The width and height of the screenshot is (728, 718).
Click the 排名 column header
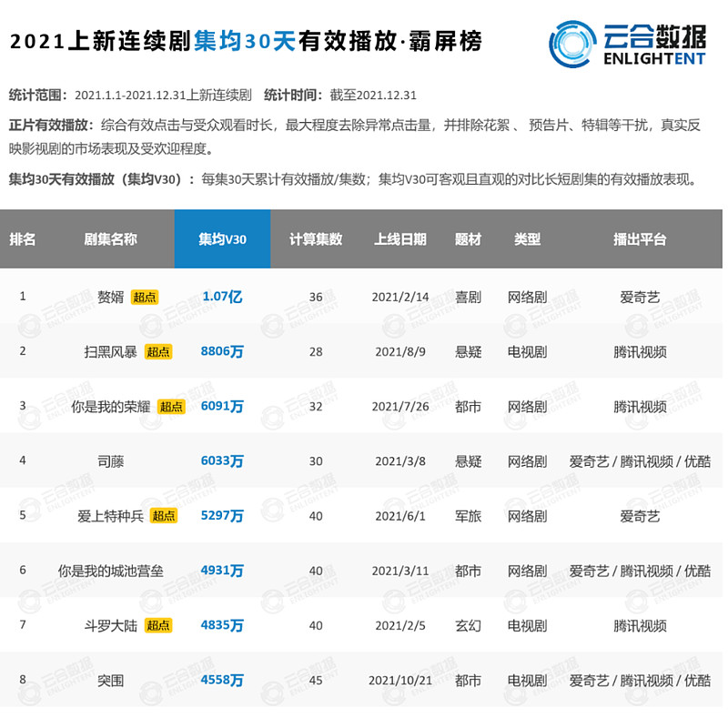tap(22, 238)
